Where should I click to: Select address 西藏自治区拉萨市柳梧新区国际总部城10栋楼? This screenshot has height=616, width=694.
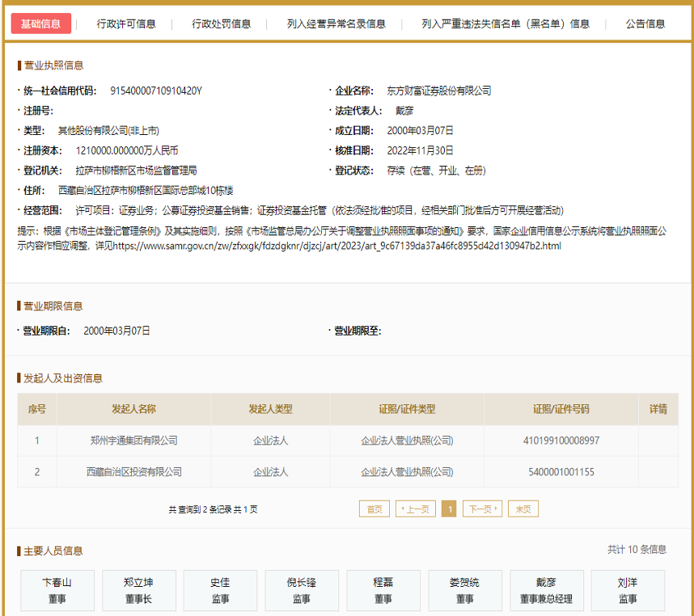(x=146, y=191)
